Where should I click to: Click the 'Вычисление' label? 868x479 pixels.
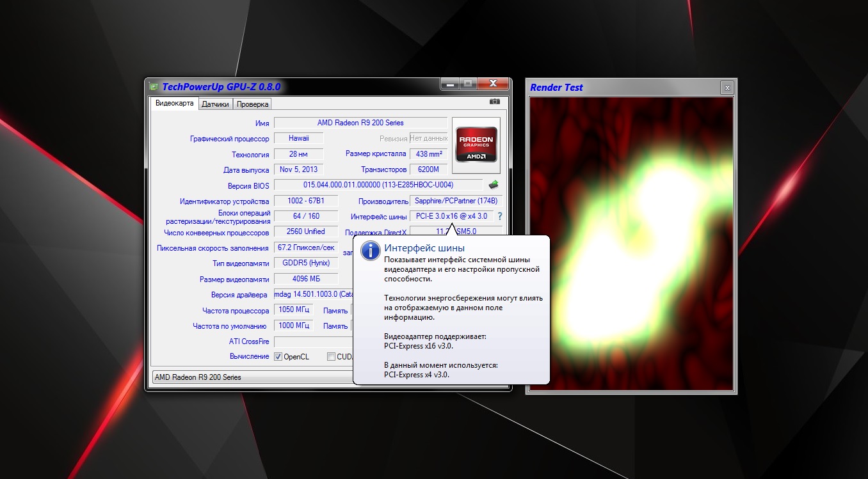click(249, 356)
